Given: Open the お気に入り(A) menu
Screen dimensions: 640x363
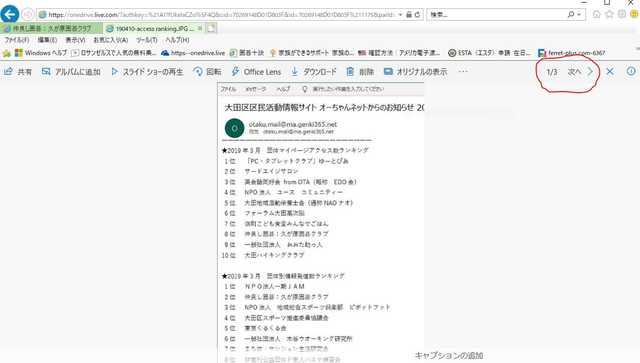Looking at the screenshot, I should [111, 40].
